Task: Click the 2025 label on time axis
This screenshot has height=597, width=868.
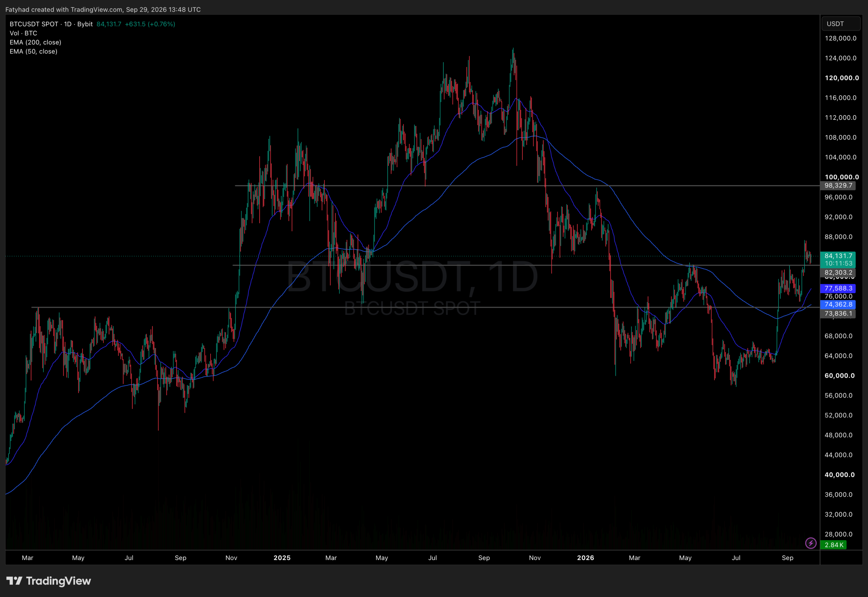Action: [x=282, y=558]
